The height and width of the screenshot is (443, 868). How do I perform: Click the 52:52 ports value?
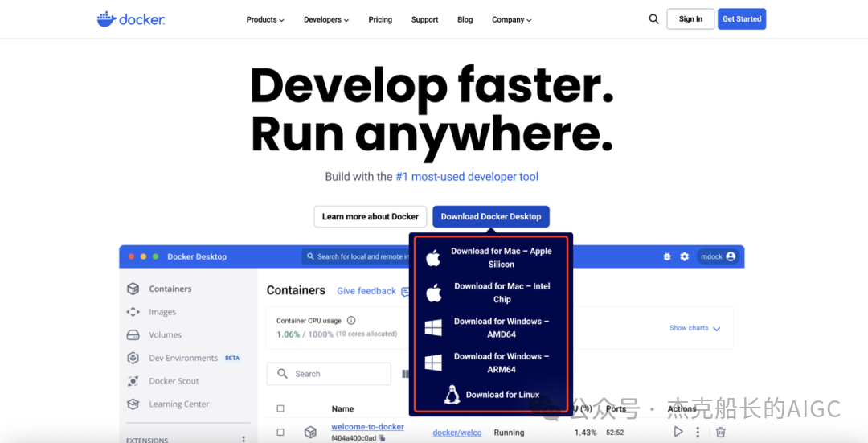click(615, 433)
